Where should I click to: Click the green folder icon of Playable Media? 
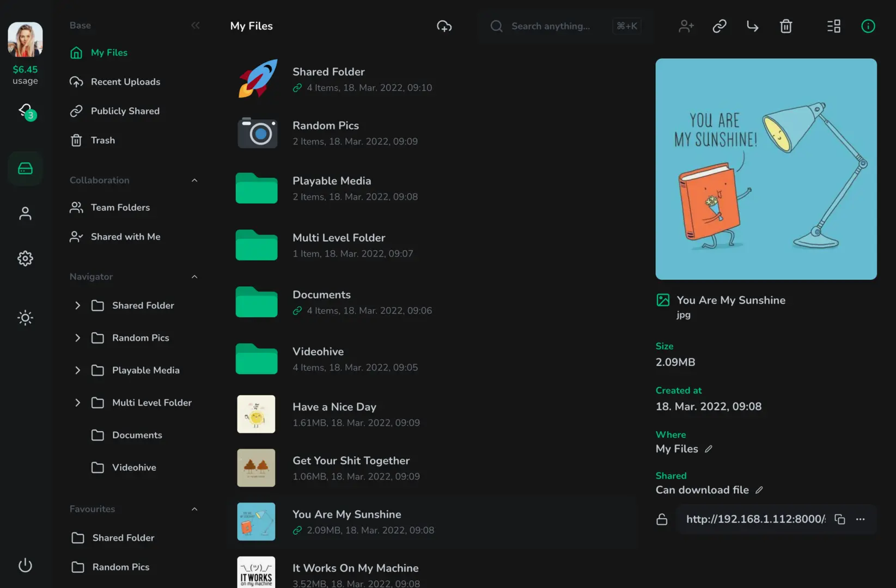coord(257,188)
